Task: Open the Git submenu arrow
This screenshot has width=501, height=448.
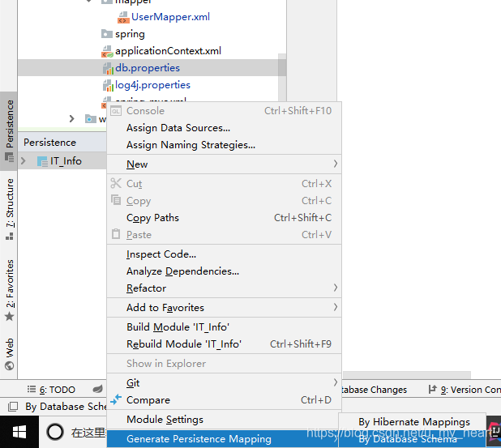Action: pyautogui.click(x=335, y=382)
